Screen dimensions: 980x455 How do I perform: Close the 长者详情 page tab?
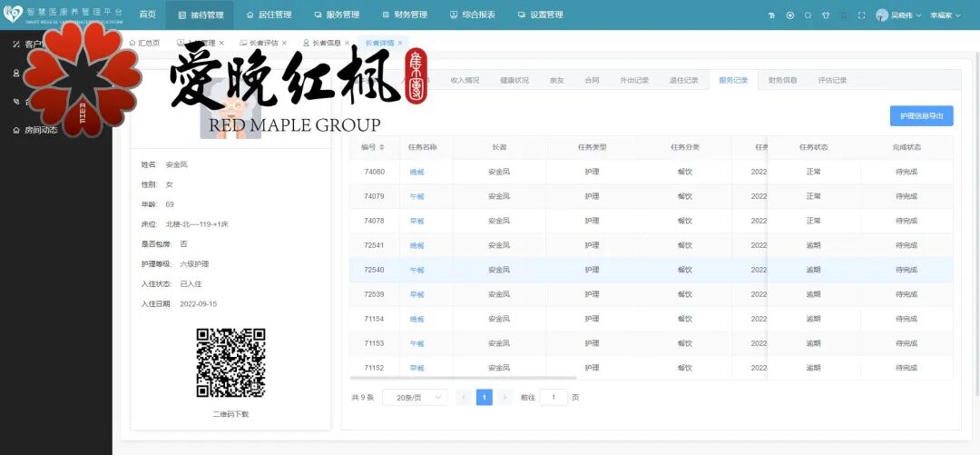click(400, 44)
